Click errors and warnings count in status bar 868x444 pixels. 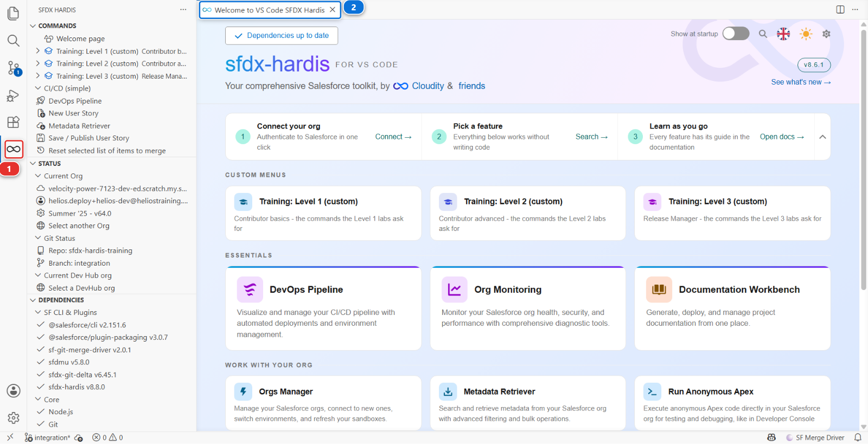107,437
